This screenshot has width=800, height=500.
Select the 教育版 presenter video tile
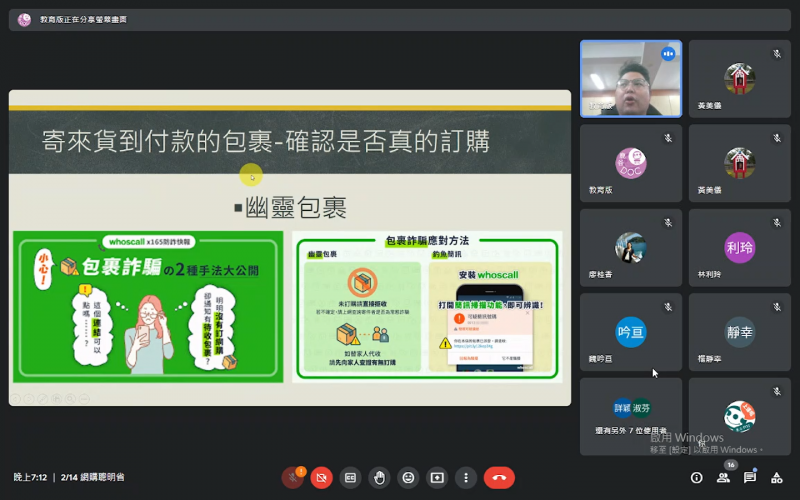pyautogui.click(x=631, y=79)
